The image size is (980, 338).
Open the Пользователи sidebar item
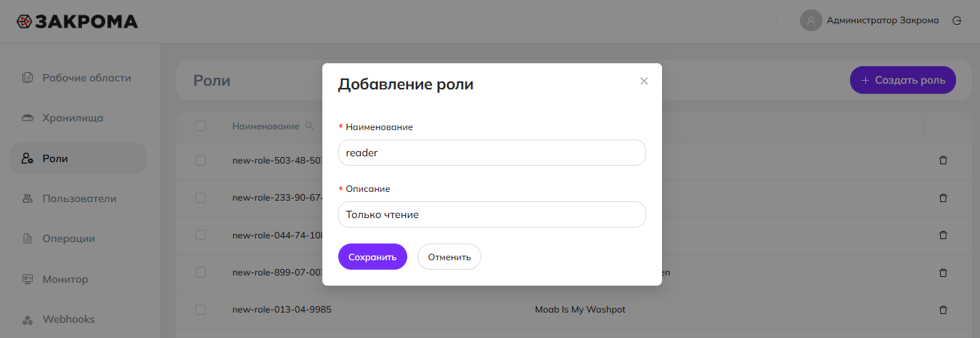(78, 198)
